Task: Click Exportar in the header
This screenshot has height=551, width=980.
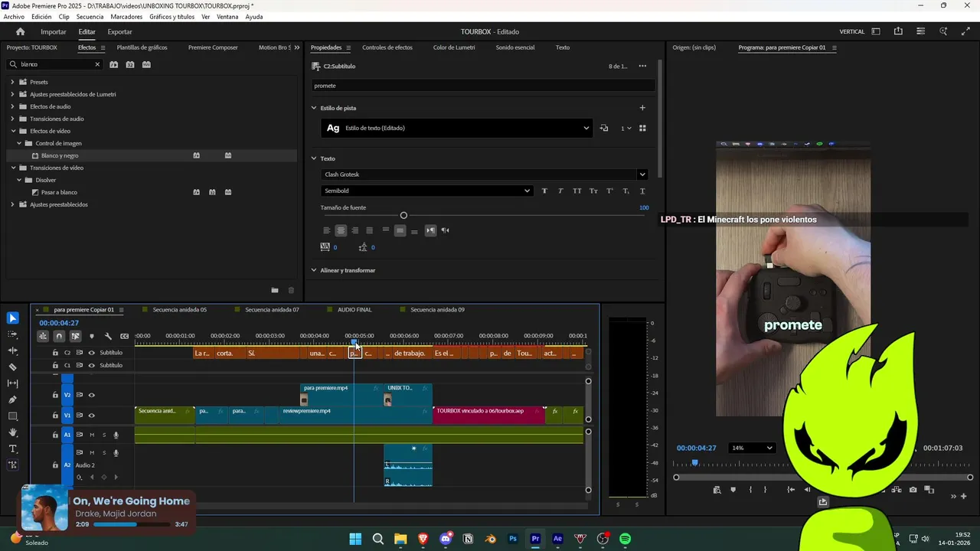Action: click(119, 31)
